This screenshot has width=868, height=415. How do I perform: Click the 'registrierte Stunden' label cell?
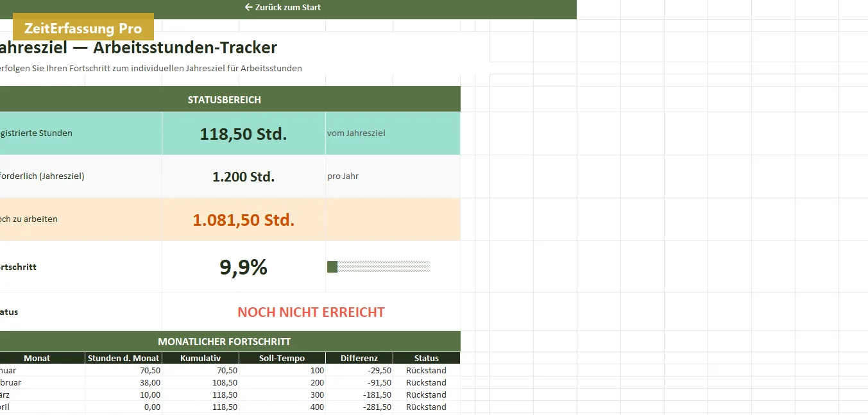click(x=81, y=133)
